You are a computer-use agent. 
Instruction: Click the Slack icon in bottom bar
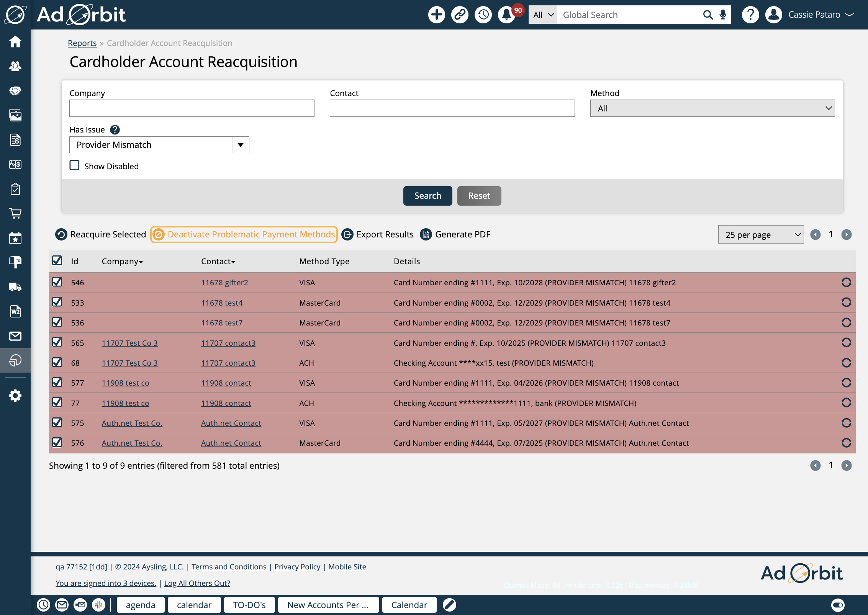click(x=98, y=605)
